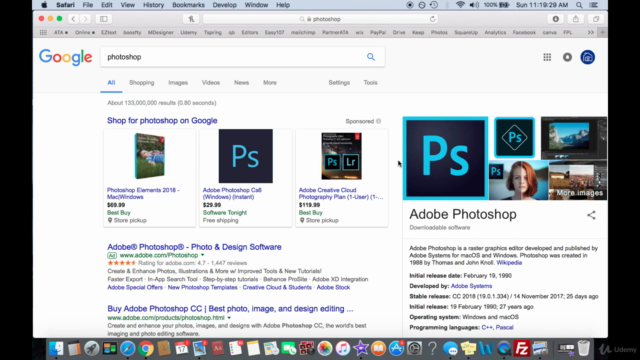Click the Creative Cloud & Students sitelink
Screen dimensions: 640x360
tap(277, 287)
